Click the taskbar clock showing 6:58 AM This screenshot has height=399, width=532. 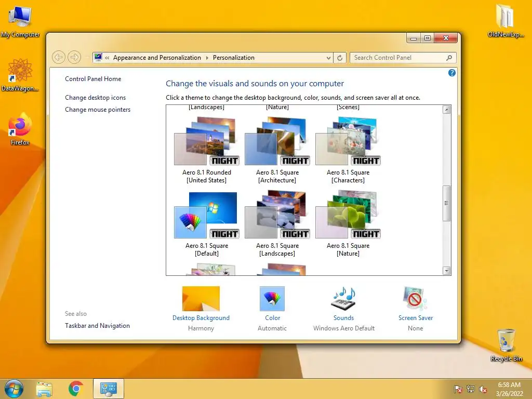click(x=509, y=389)
